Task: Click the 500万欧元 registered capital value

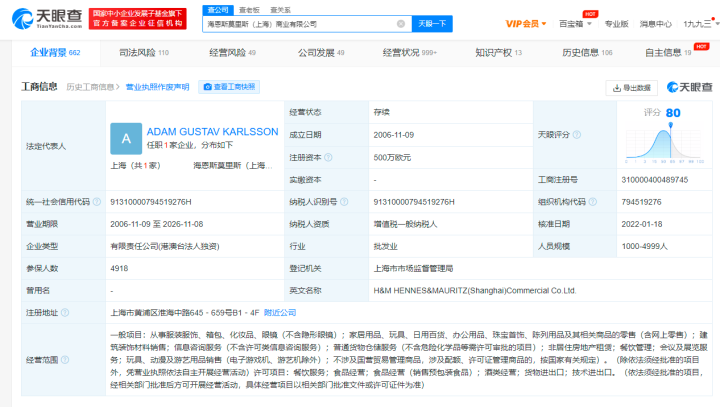Action: click(392, 158)
